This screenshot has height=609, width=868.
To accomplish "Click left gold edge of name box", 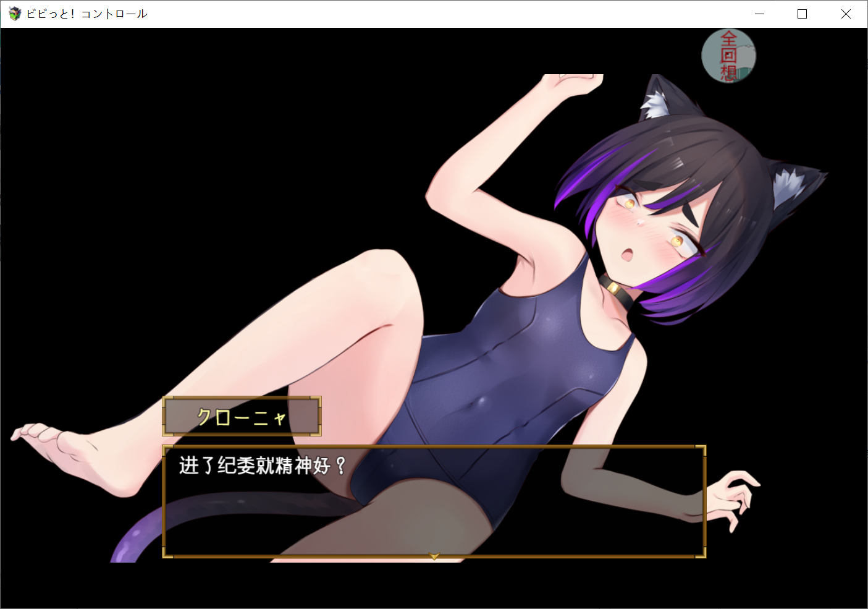I will (164, 417).
